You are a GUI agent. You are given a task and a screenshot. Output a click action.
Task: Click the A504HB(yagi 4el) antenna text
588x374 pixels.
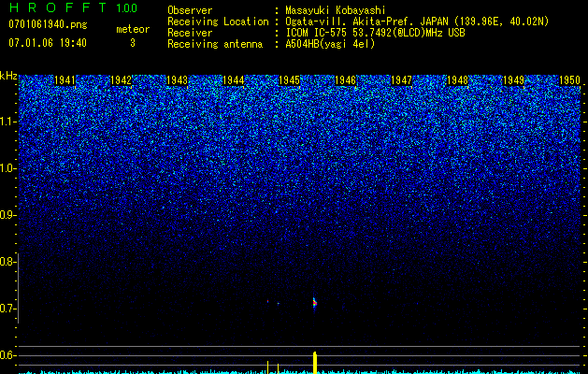(330, 44)
